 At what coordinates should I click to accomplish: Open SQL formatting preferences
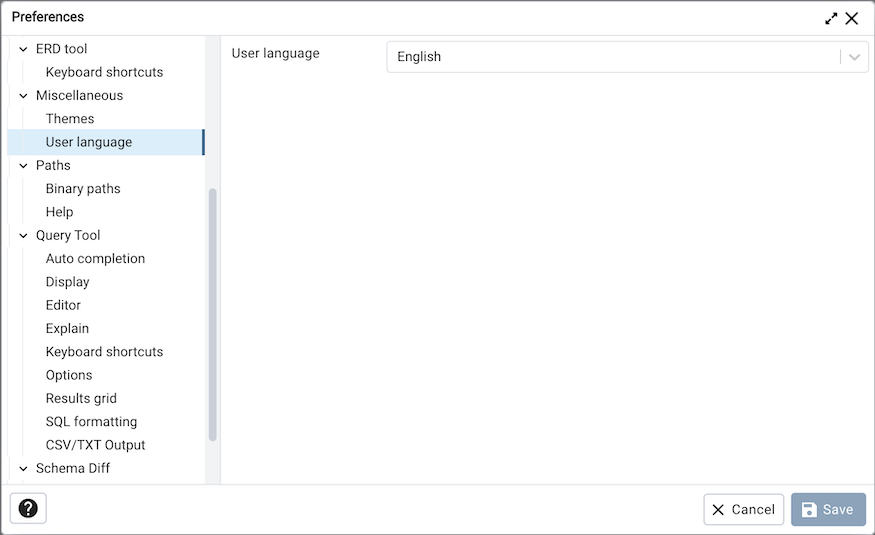(91, 422)
